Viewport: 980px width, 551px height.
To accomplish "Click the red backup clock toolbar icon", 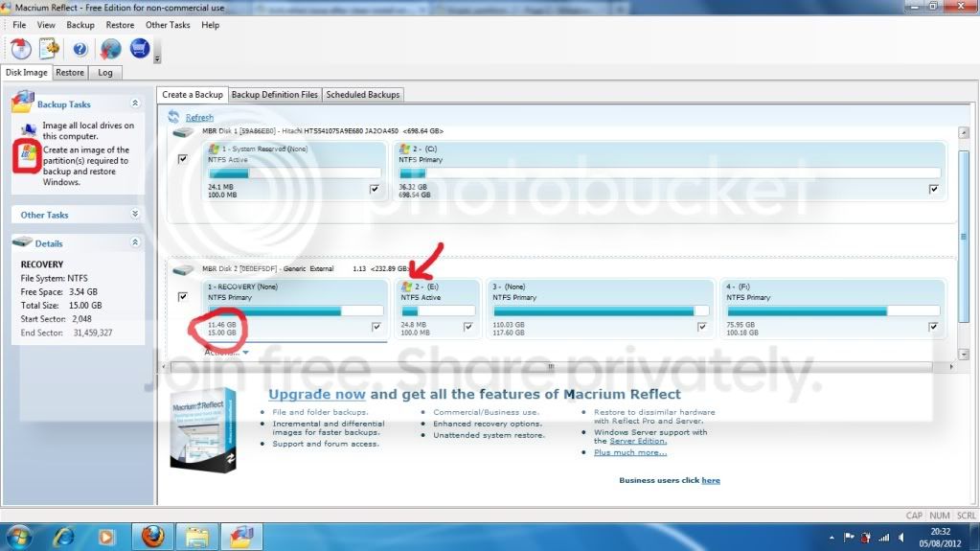I will click(x=21, y=49).
